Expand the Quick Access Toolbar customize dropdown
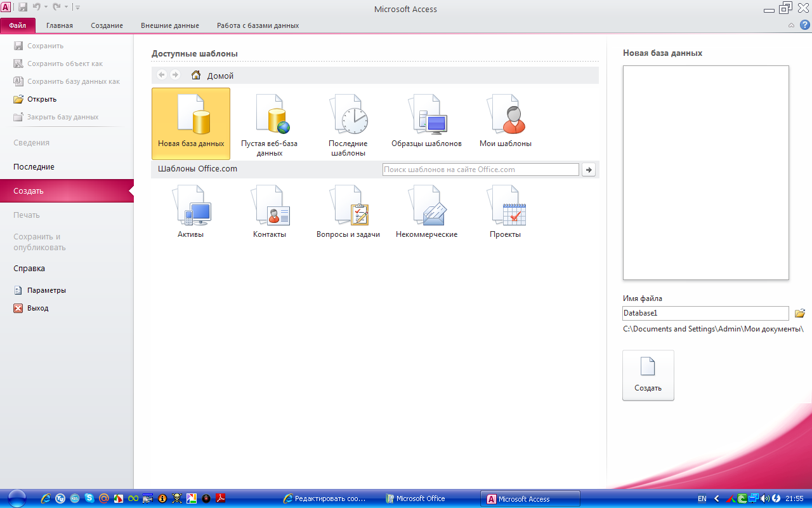This screenshot has height=508, width=812. [x=77, y=8]
